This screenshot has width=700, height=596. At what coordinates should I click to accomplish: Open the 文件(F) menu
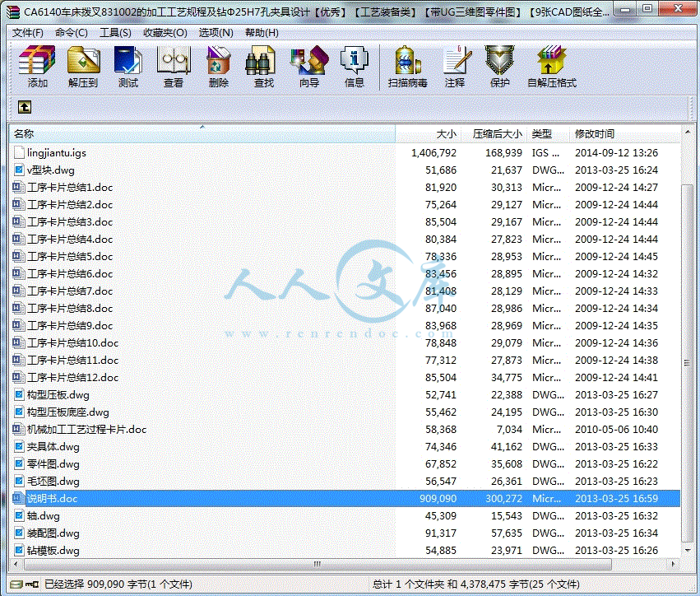pos(28,33)
